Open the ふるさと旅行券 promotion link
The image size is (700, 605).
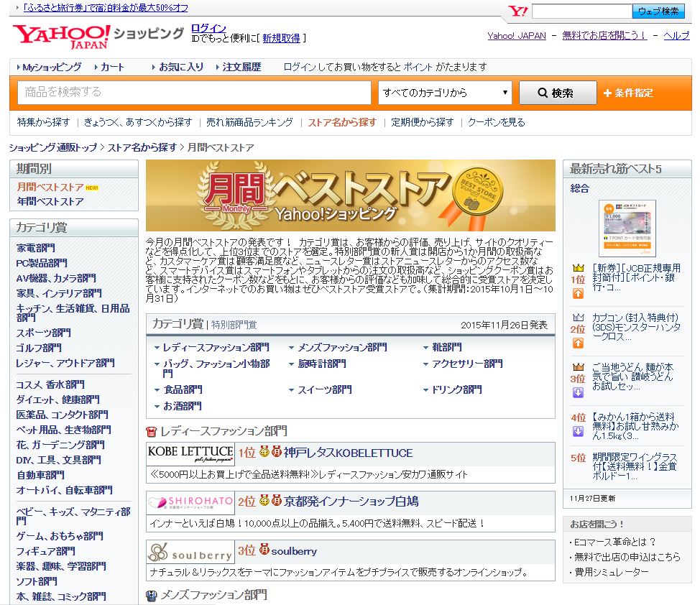click(106, 8)
